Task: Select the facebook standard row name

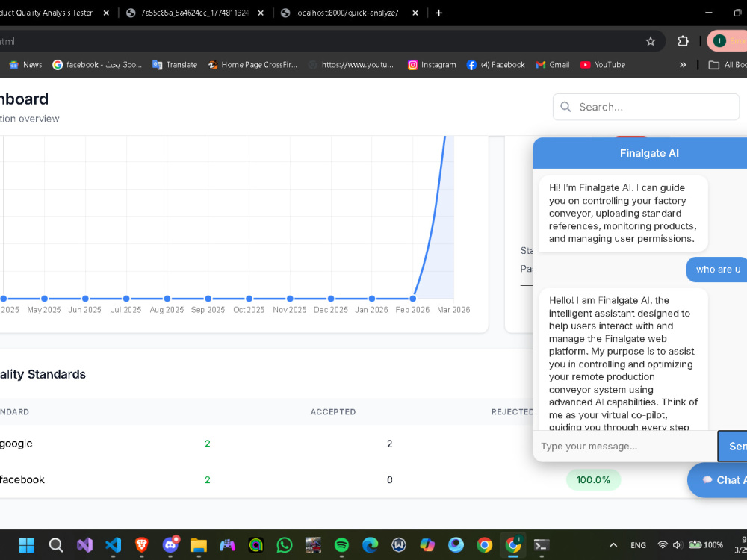Action: (x=22, y=479)
